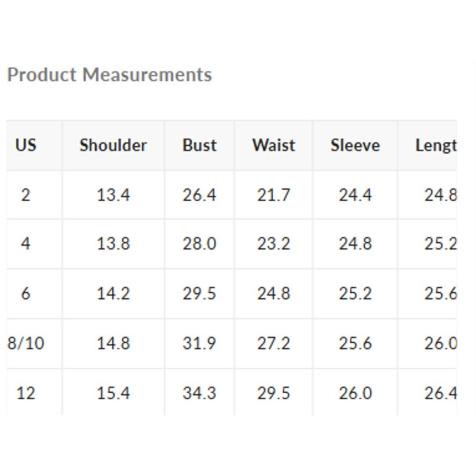Click the US column header
476x476 pixels.
tap(26, 145)
